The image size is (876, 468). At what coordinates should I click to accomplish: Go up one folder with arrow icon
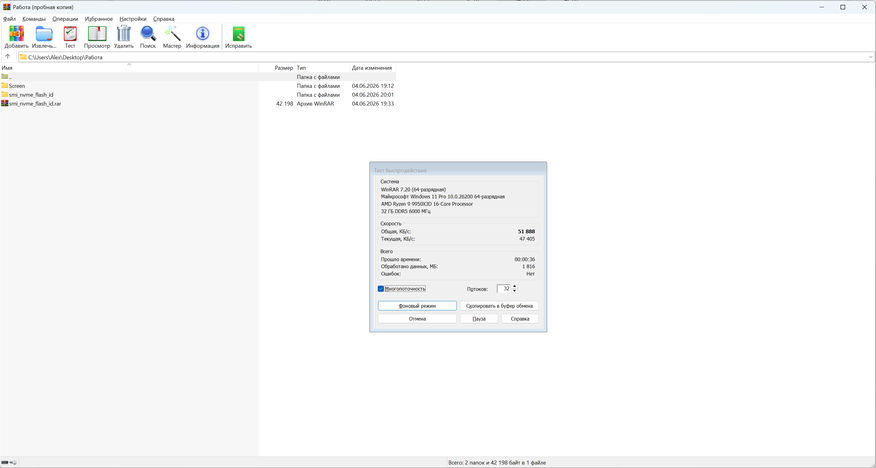pyautogui.click(x=8, y=56)
